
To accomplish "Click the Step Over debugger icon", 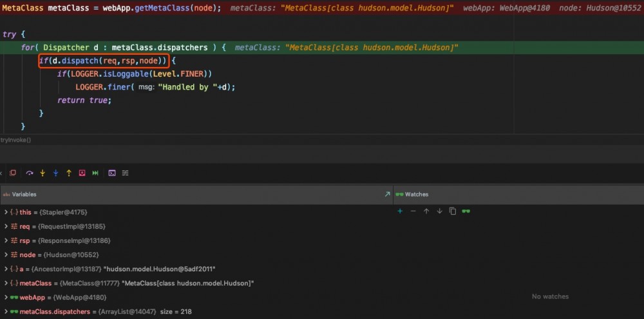I will [30, 173].
